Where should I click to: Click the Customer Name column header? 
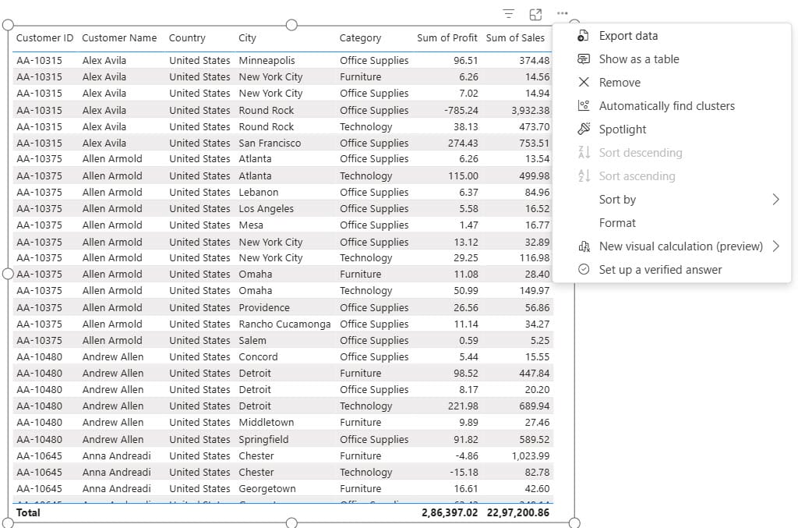(119, 37)
